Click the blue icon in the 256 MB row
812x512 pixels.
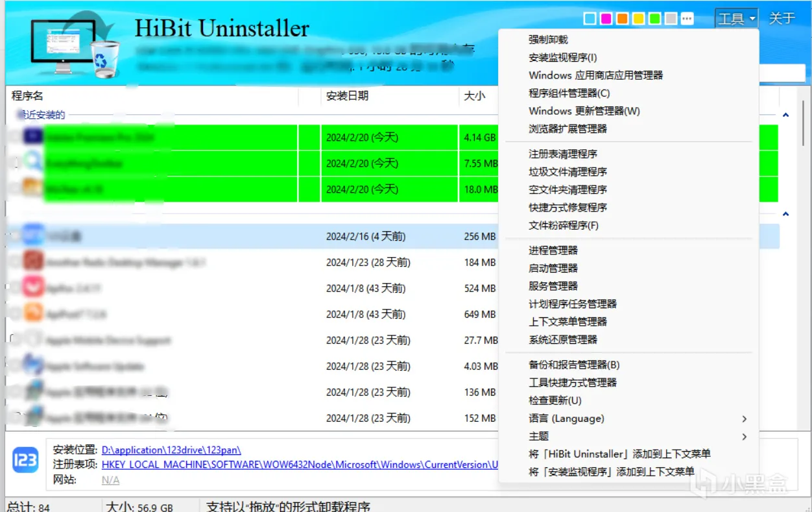pos(34,236)
